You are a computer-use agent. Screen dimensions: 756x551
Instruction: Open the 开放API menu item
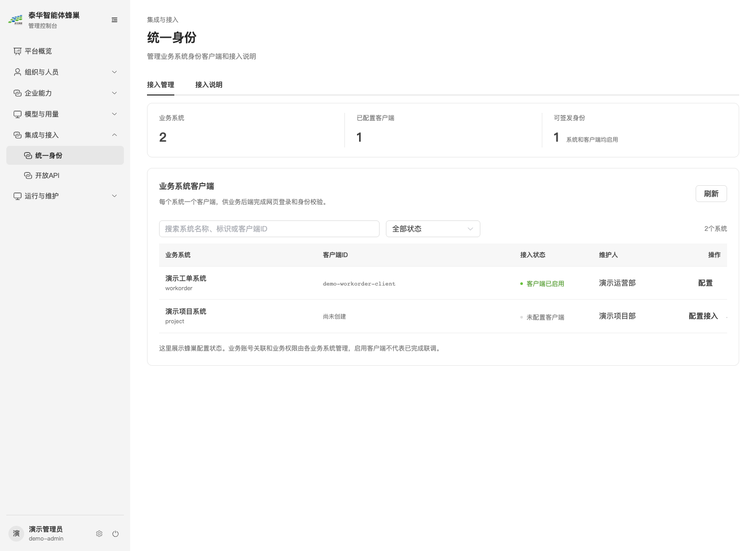pyautogui.click(x=65, y=175)
